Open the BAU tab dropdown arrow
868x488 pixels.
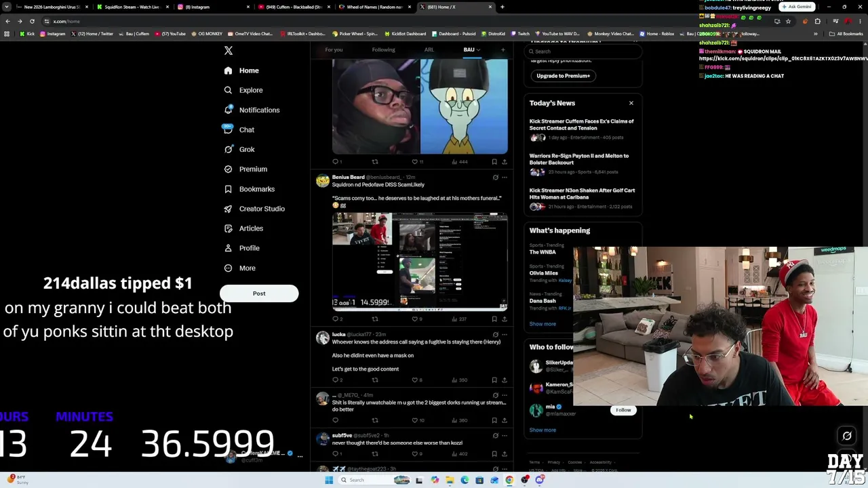pyautogui.click(x=478, y=49)
